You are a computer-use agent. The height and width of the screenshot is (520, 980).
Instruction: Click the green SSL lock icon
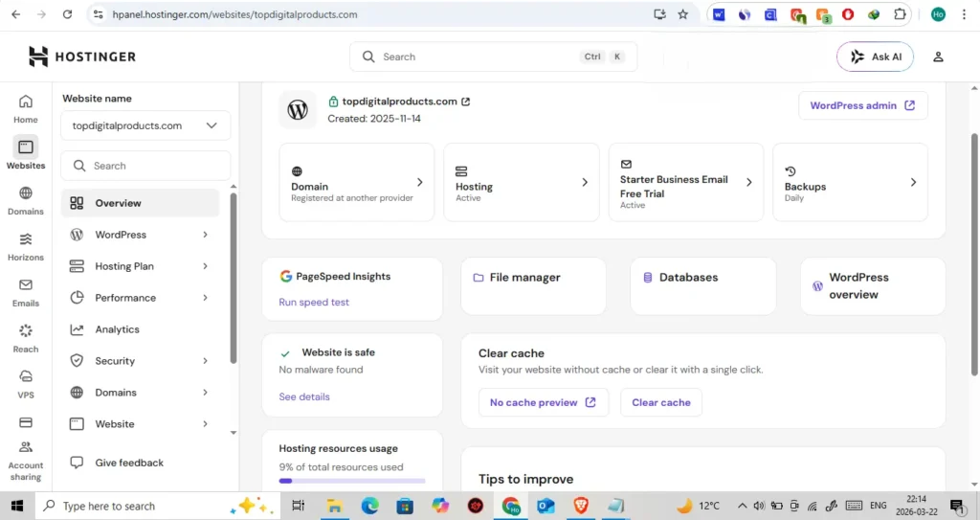click(333, 102)
